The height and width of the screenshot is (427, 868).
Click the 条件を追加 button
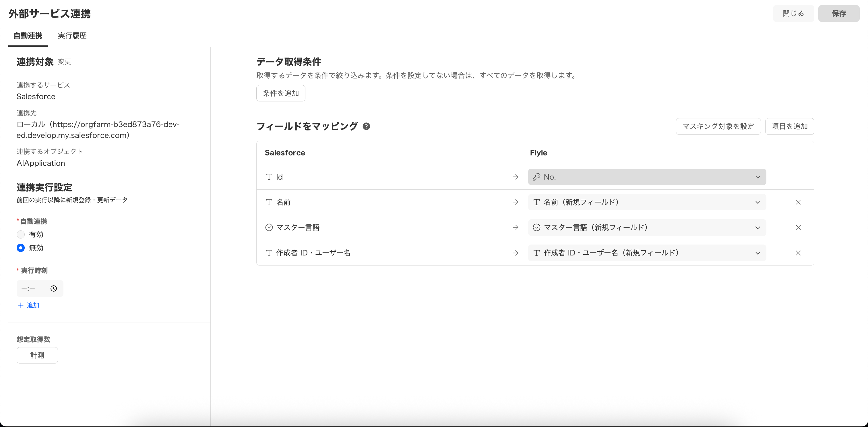(280, 93)
